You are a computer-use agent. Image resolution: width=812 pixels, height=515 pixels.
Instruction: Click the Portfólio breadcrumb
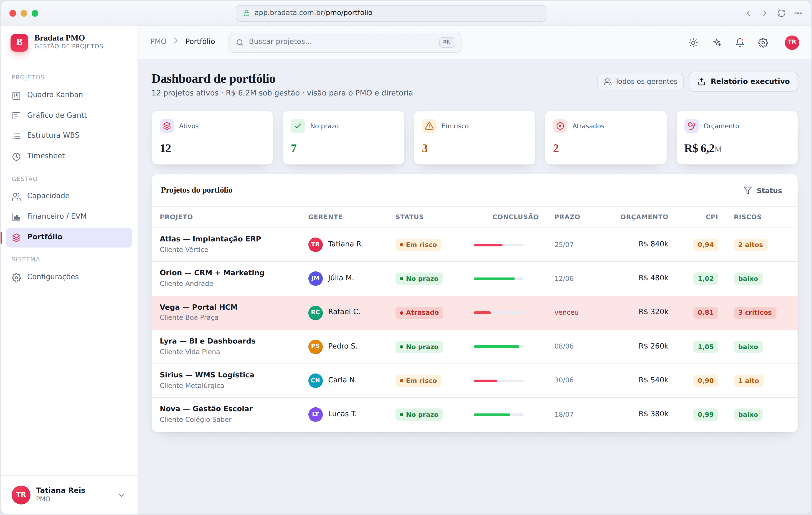tap(200, 42)
